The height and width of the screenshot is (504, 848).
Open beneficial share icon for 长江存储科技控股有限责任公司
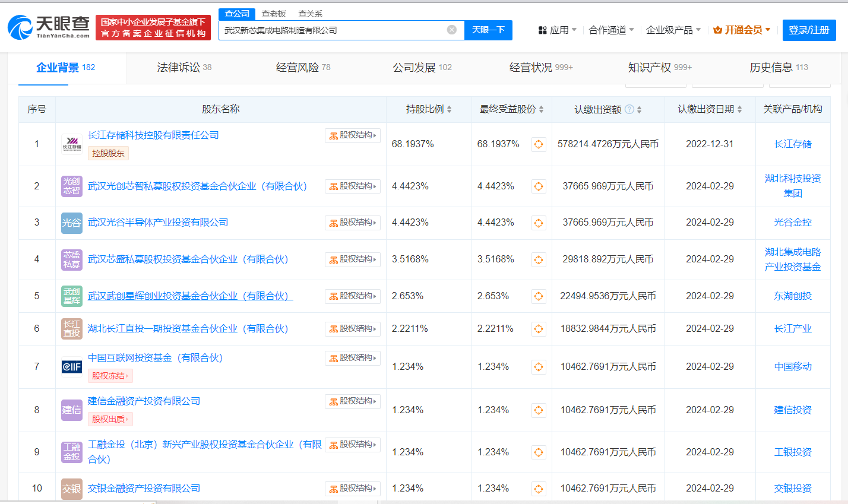[539, 144]
